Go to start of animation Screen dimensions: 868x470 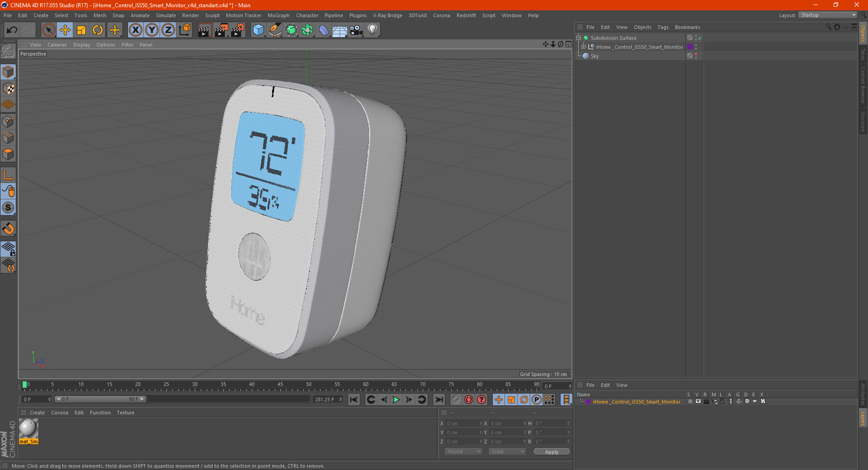coord(354,399)
